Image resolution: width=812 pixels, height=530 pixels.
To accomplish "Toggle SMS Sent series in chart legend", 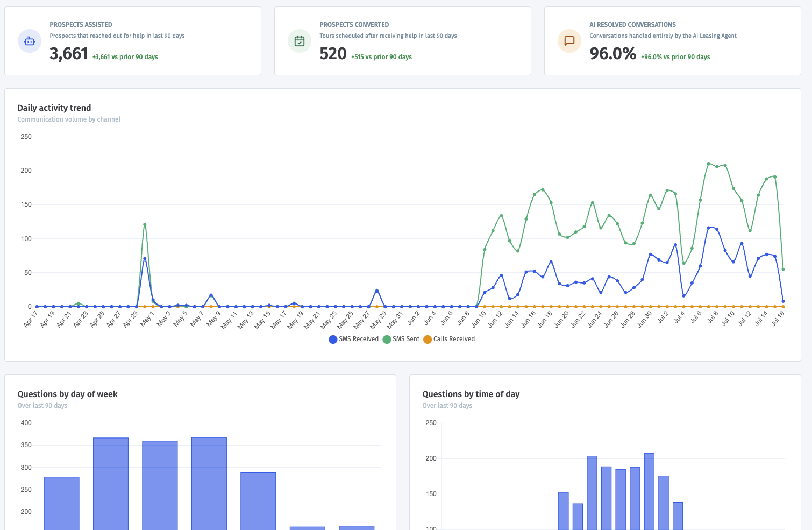I will pyautogui.click(x=401, y=339).
